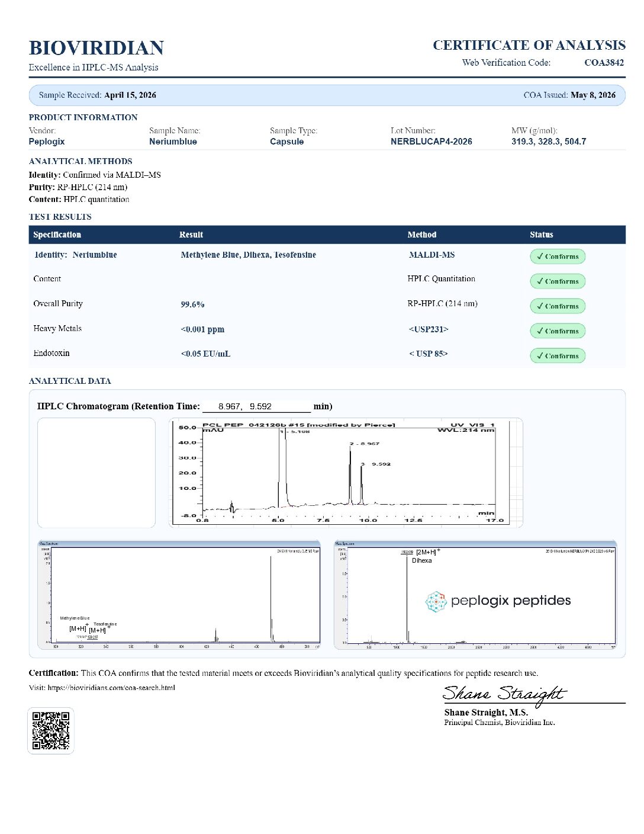This screenshot has width=644, height=834.
Task: Click the empty image box beside the chromatogram
Action: coord(96,473)
